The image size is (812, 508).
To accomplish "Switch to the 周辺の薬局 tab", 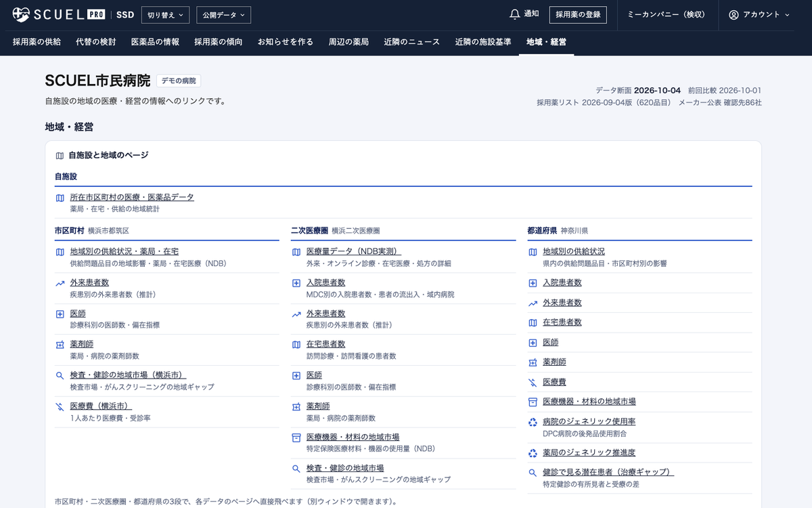I will [348, 42].
